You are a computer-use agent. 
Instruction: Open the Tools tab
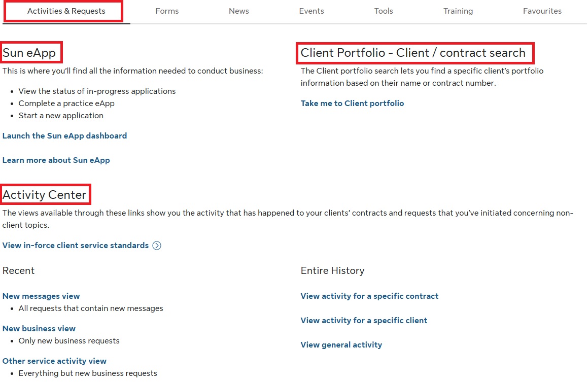click(x=384, y=11)
